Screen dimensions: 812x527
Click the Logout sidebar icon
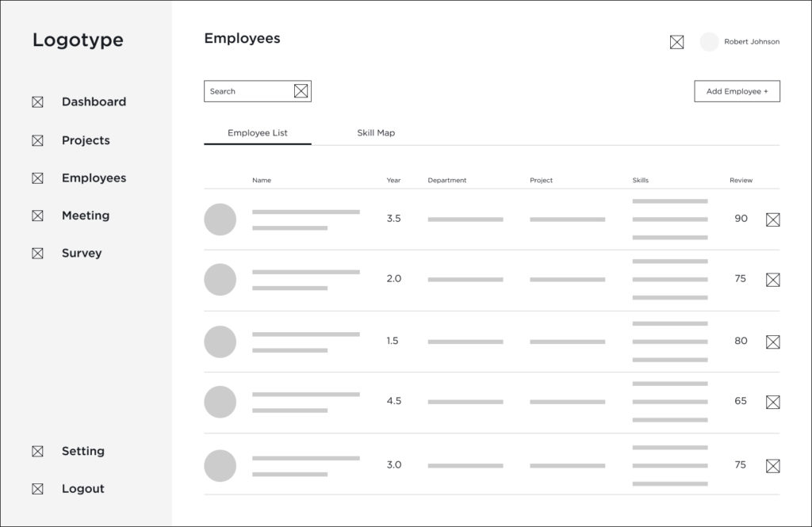click(37, 489)
